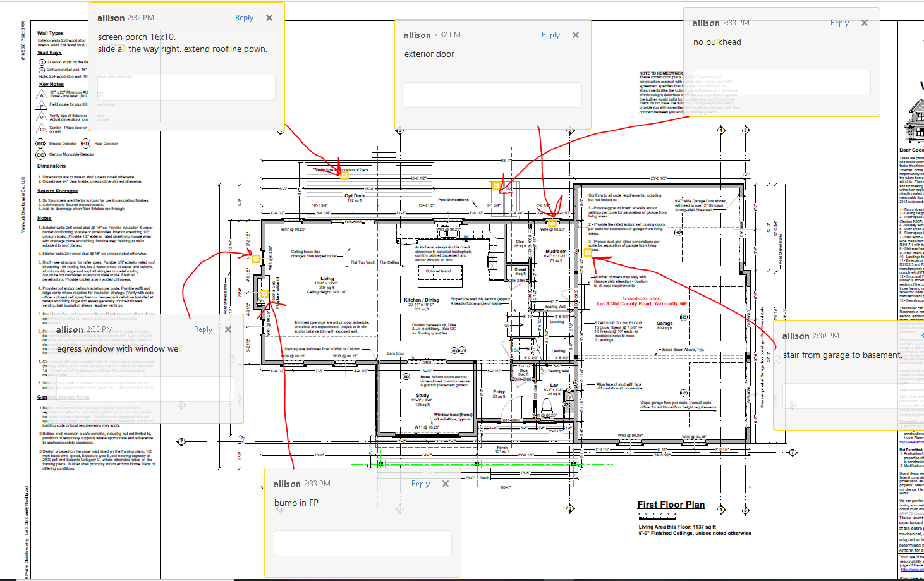Select the comment marker above window W04
This screenshot has height=581, width=924.
click(552, 223)
